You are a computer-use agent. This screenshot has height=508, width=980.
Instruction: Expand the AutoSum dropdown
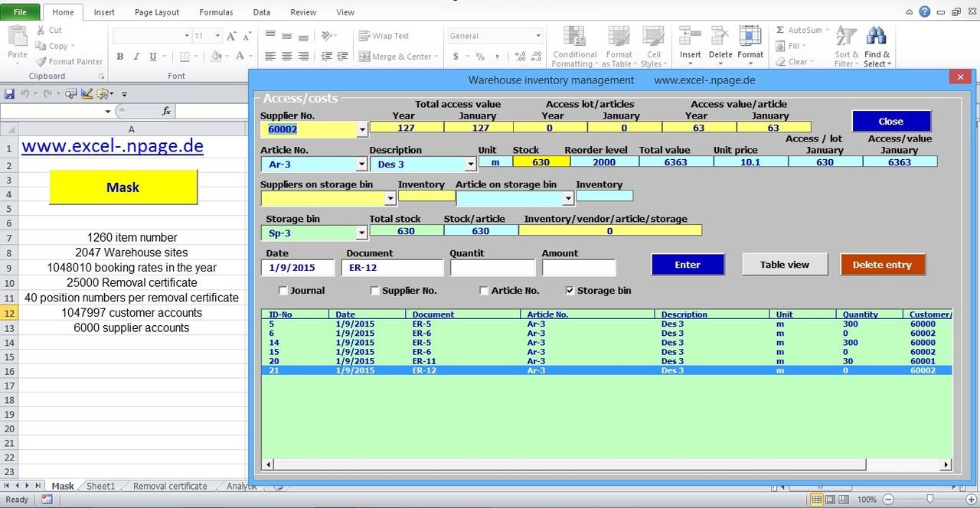click(828, 31)
